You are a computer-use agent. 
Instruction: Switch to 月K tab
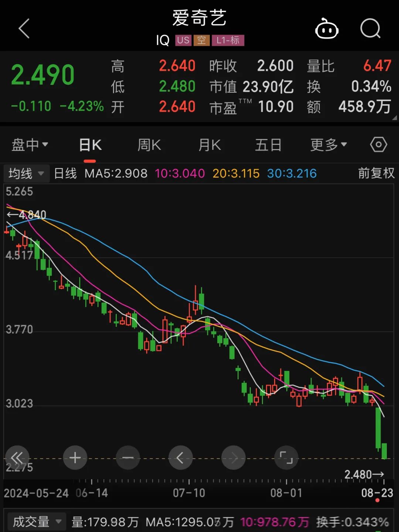(x=209, y=145)
